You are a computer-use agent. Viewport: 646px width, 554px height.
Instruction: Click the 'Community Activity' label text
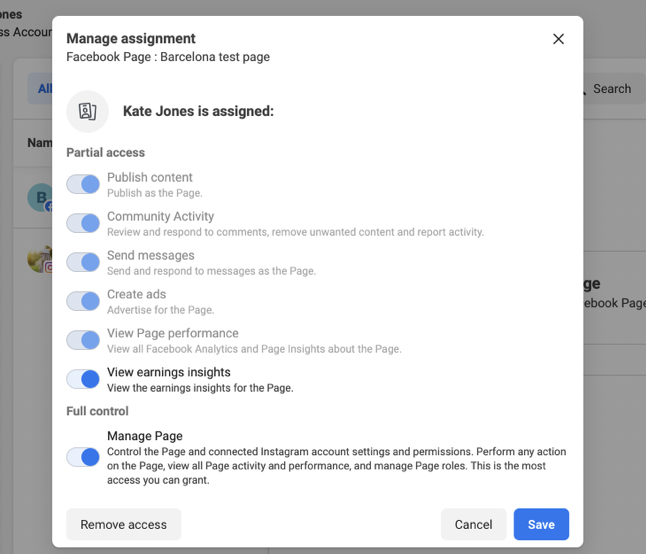coord(160,216)
